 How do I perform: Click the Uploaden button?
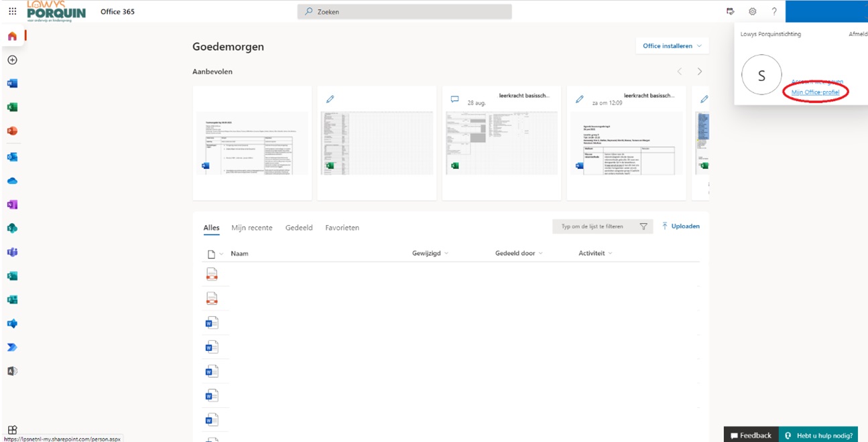(x=680, y=226)
